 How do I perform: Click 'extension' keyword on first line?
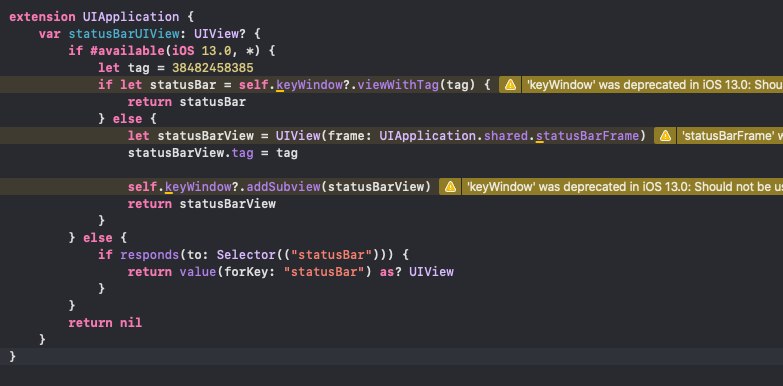(42, 17)
